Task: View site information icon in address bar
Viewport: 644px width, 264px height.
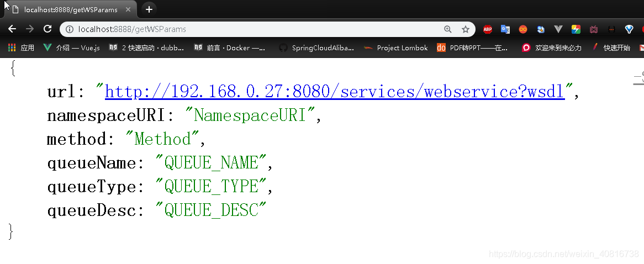Action: click(70, 29)
